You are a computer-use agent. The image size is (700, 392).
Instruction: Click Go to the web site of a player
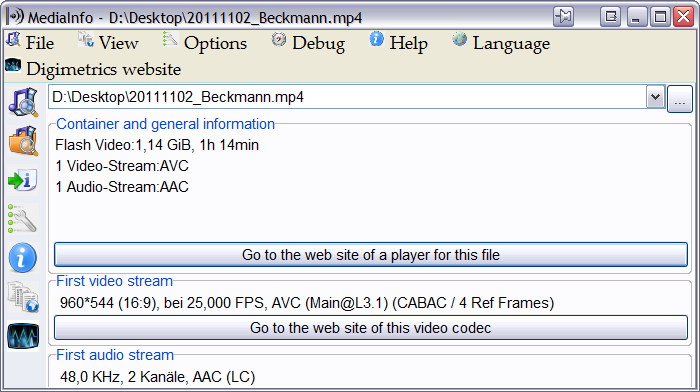[x=371, y=254]
